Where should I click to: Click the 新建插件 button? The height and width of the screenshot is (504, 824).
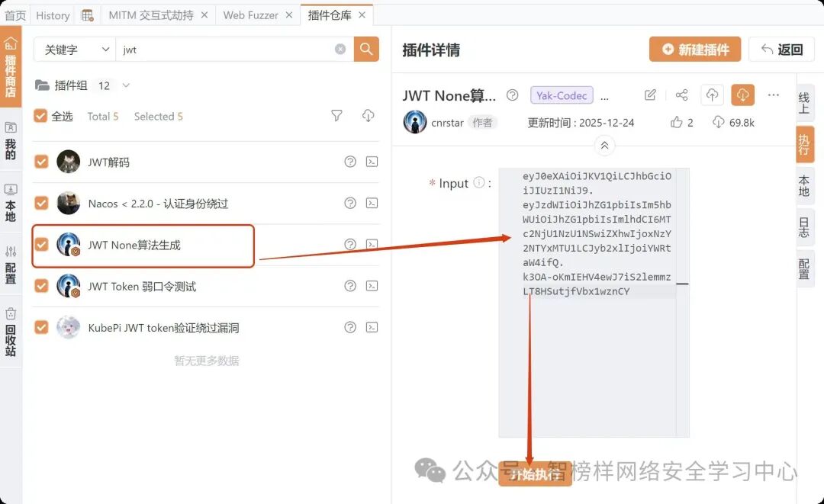(x=695, y=50)
